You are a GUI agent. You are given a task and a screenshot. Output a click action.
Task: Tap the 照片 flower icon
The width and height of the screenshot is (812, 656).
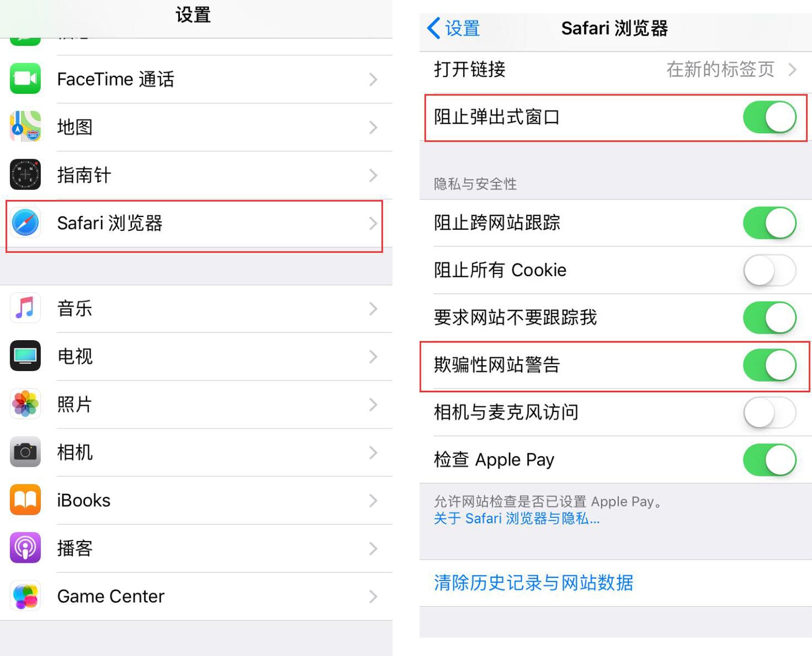coord(25,404)
